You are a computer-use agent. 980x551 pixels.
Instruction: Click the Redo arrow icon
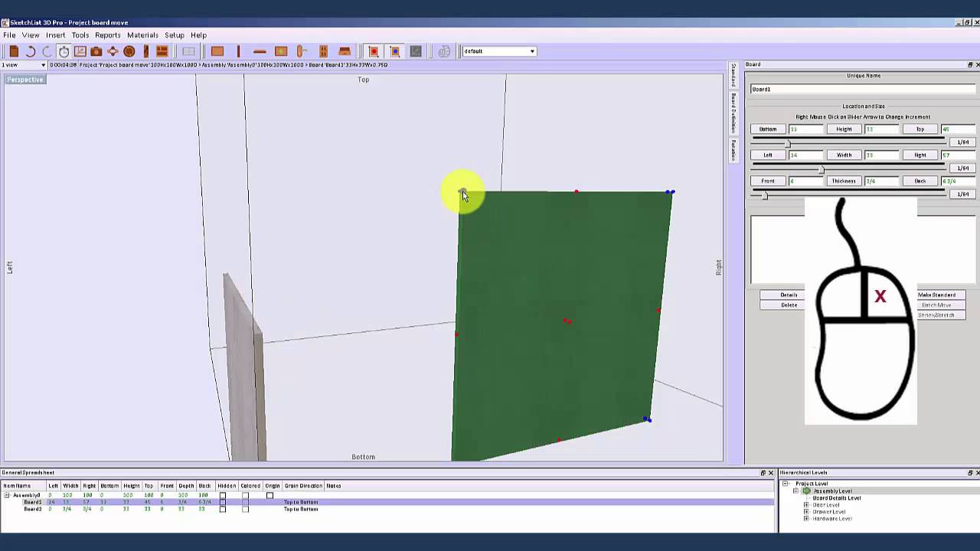pos(47,51)
